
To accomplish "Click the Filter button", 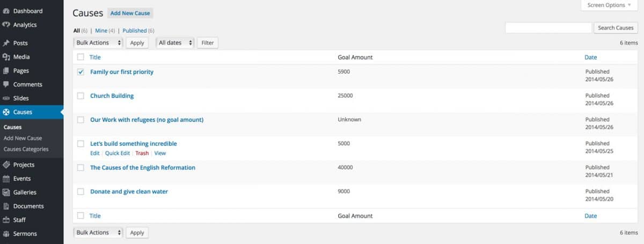I will 208,42.
